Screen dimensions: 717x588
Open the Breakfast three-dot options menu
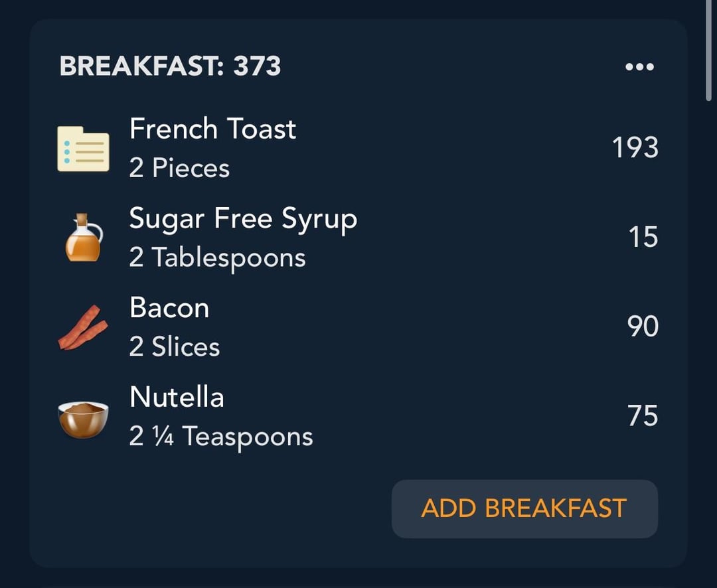pos(639,67)
